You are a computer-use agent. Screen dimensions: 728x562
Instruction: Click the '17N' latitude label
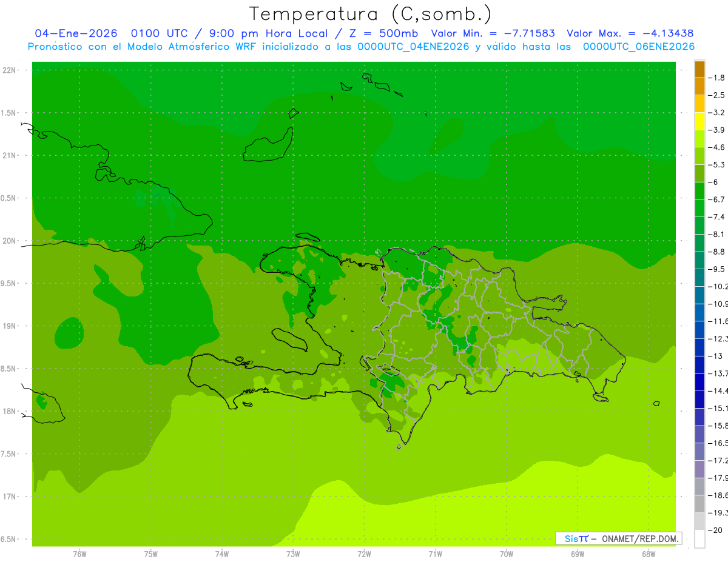[9, 497]
